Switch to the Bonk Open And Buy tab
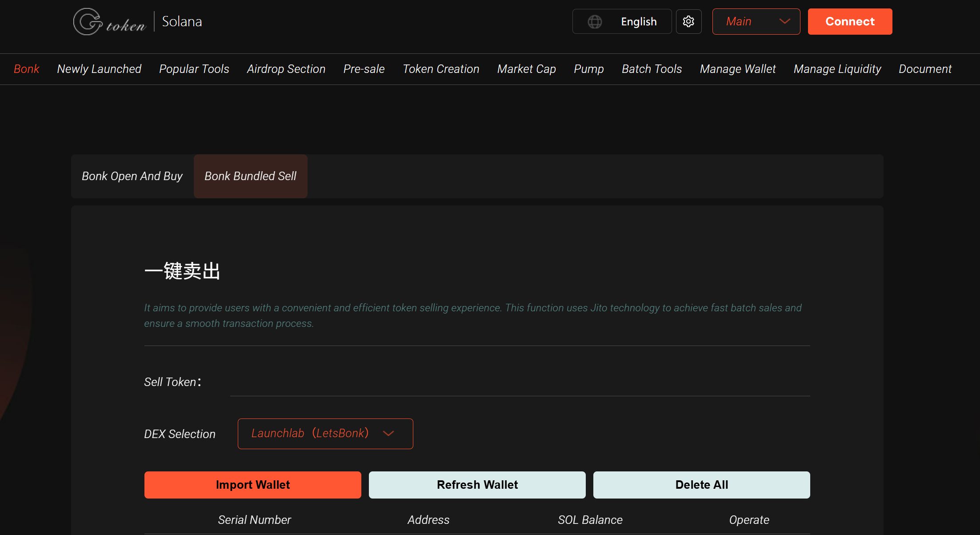 [132, 176]
